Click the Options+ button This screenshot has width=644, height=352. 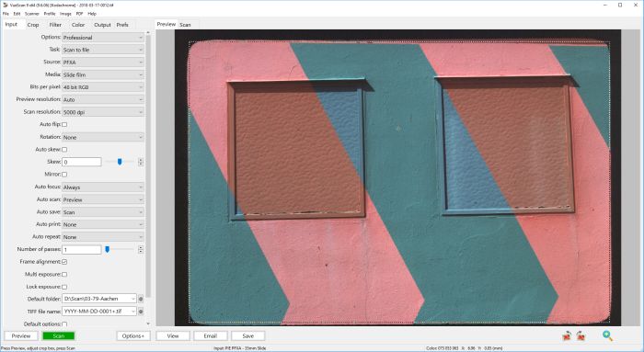133,336
